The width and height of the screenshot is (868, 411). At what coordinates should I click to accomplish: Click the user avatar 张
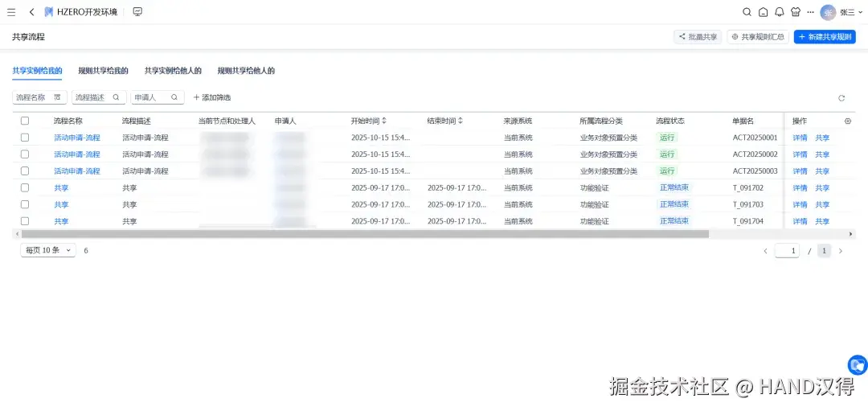tap(828, 12)
